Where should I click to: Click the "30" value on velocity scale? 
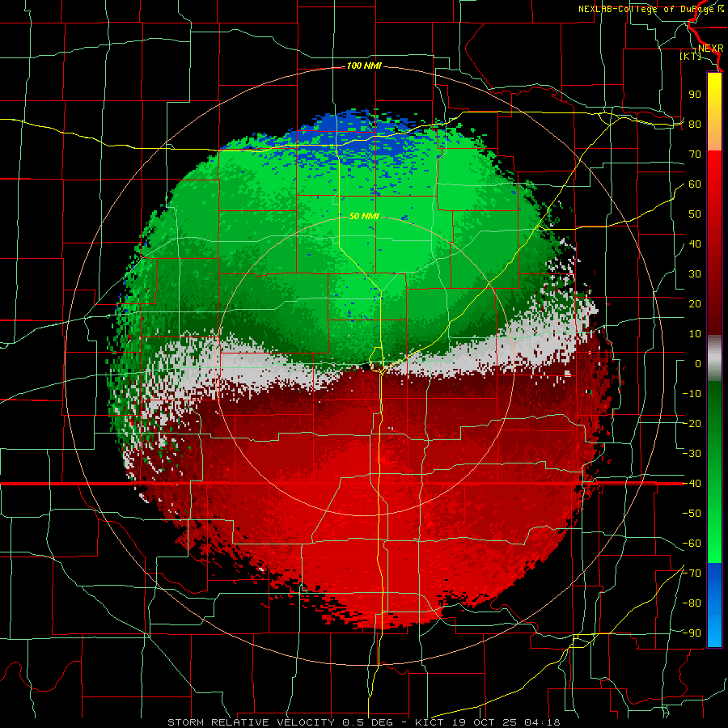(x=695, y=274)
